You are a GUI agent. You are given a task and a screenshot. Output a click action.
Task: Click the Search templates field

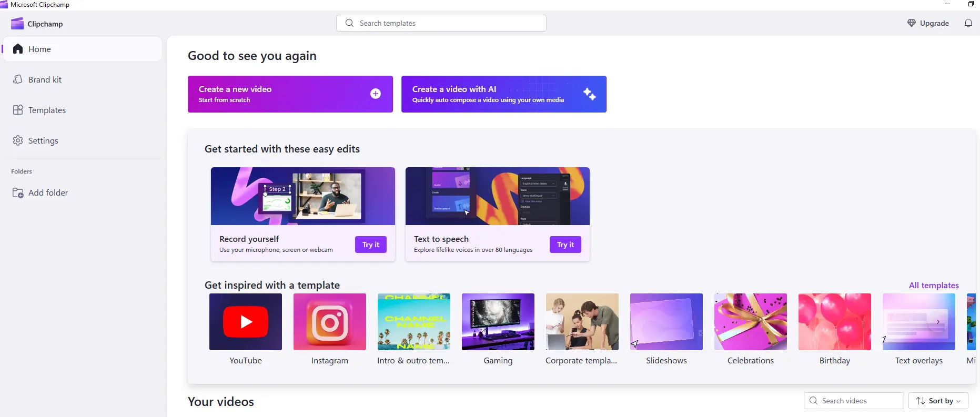[x=441, y=23]
